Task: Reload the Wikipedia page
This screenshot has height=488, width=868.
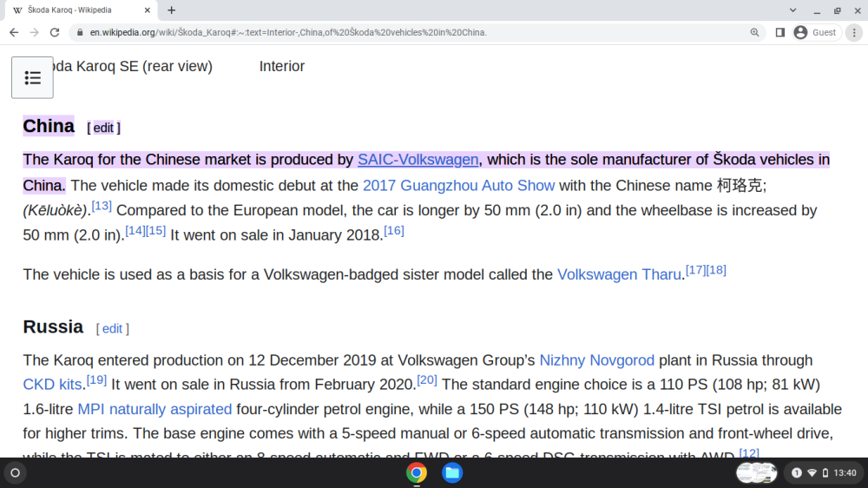Action: 54,33
